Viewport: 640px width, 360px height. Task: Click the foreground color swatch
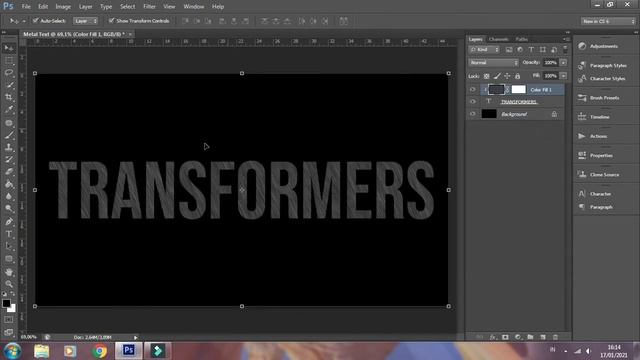point(6,303)
